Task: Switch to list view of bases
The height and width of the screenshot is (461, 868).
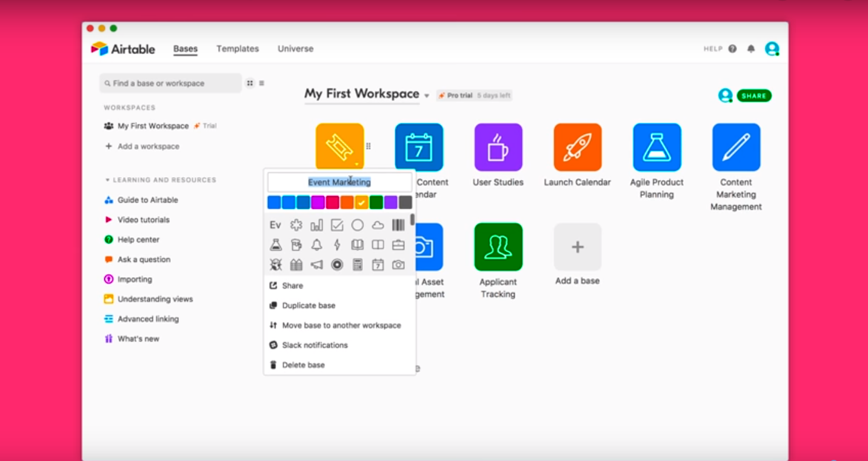Action: tap(262, 83)
